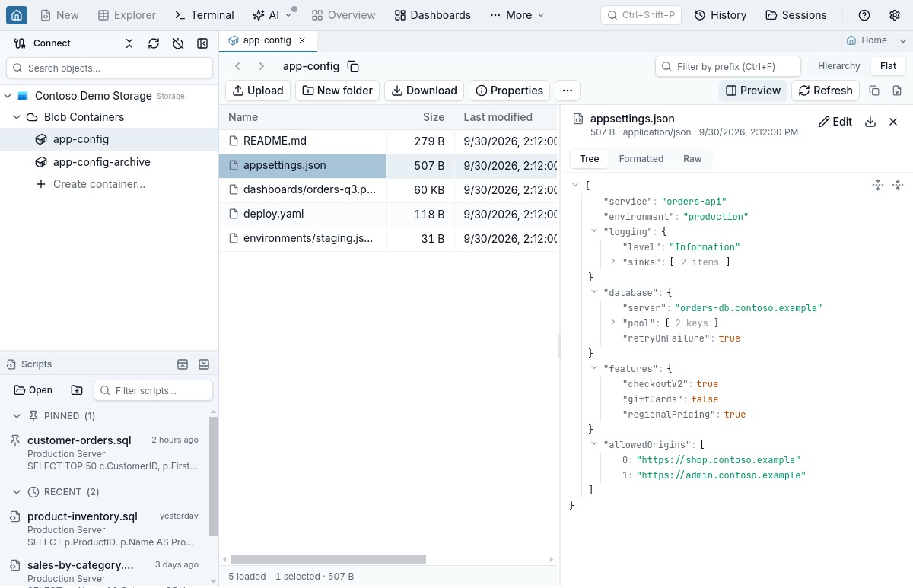Screen dimensions: 913x588
Task: Navigate forward with the right arrow
Action: pos(262,66)
